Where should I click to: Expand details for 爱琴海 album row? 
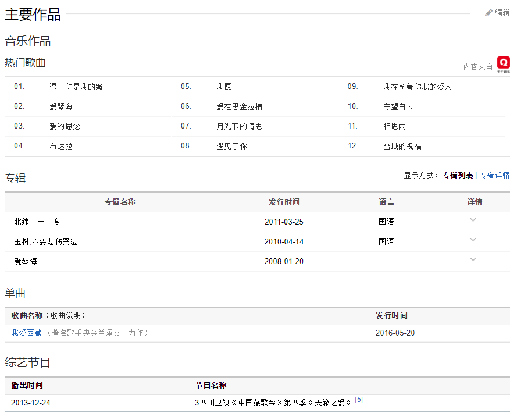(473, 259)
